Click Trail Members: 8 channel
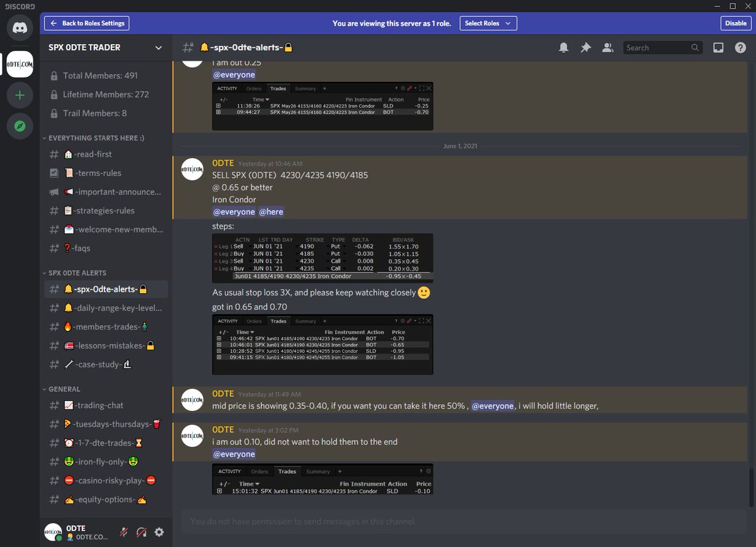This screenshot has height=547, width=756. pyautogui.click(x=106, y=113)
